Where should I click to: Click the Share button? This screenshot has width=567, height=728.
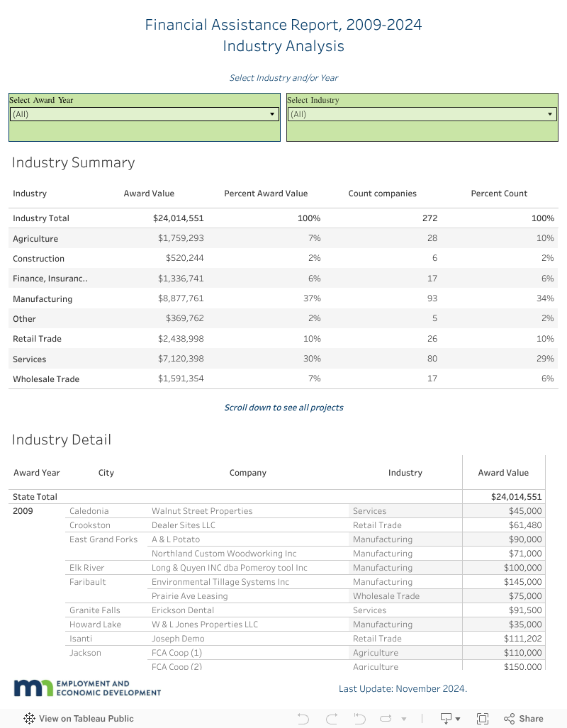tap(524, 719)
